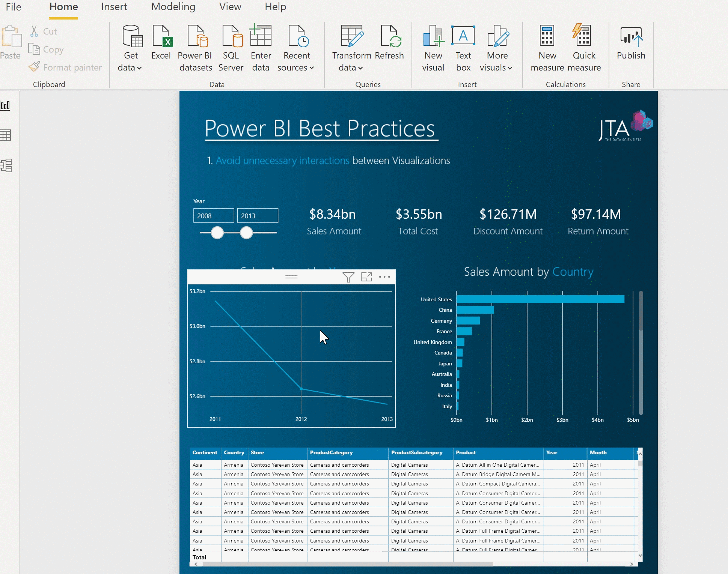Screen dimensions: 728x574
Task: Click the JTA logo image
Action: pos(626,126)
